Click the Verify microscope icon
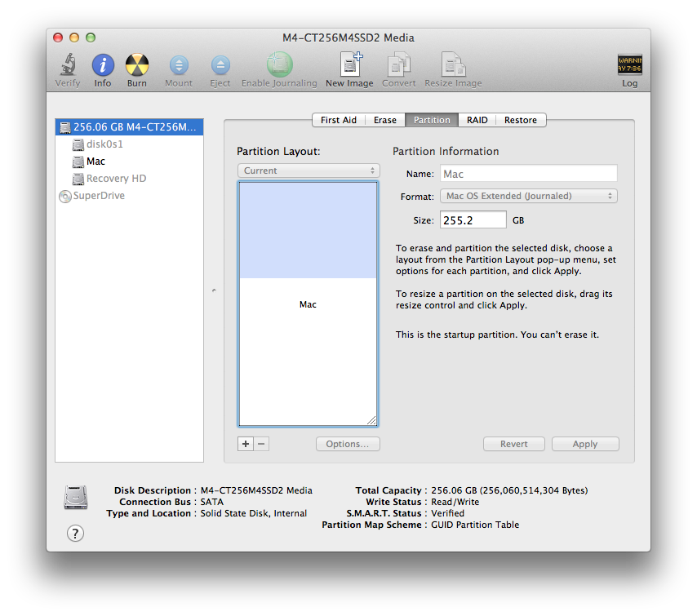This screenshot has width=697, height=616. 68,65
